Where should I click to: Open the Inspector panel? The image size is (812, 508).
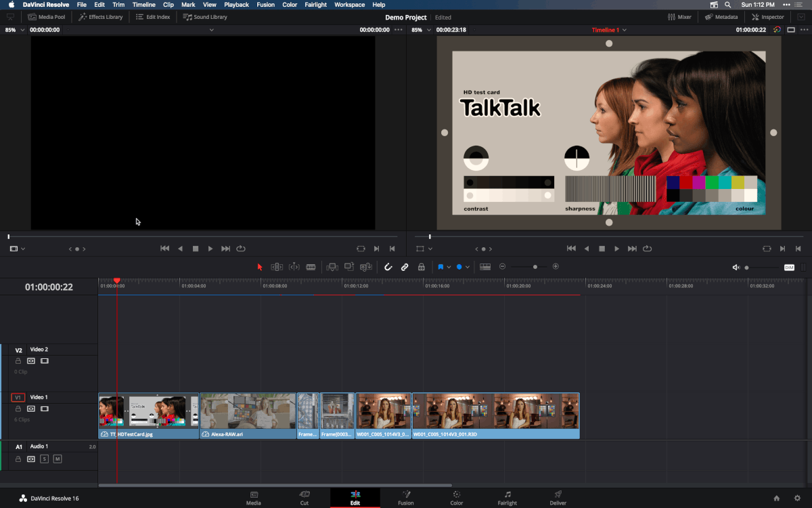click(x=767, y=17)
